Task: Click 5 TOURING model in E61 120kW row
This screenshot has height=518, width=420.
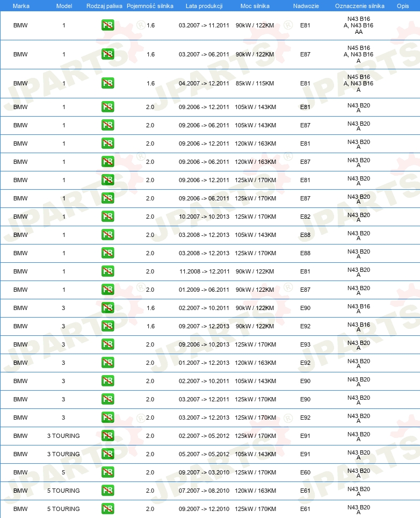Action: pyautogui.click(x=63, y=491)
